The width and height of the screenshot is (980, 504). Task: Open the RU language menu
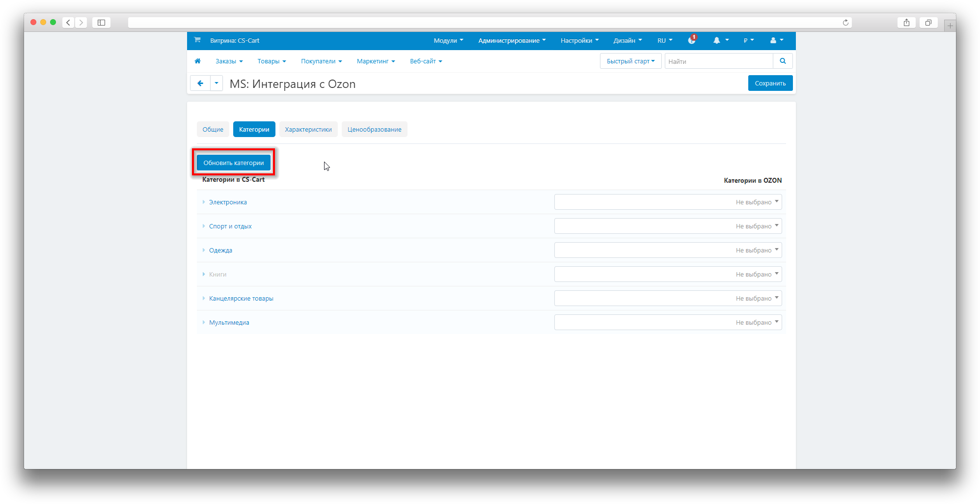(x=665, y=40)
